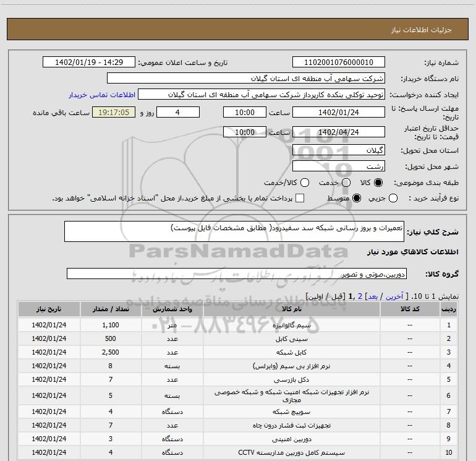Click the اطلاعات کالاهای مورد نیاز heading
The height and width of the screenshot is (461, 476).
tap(412, 252)
